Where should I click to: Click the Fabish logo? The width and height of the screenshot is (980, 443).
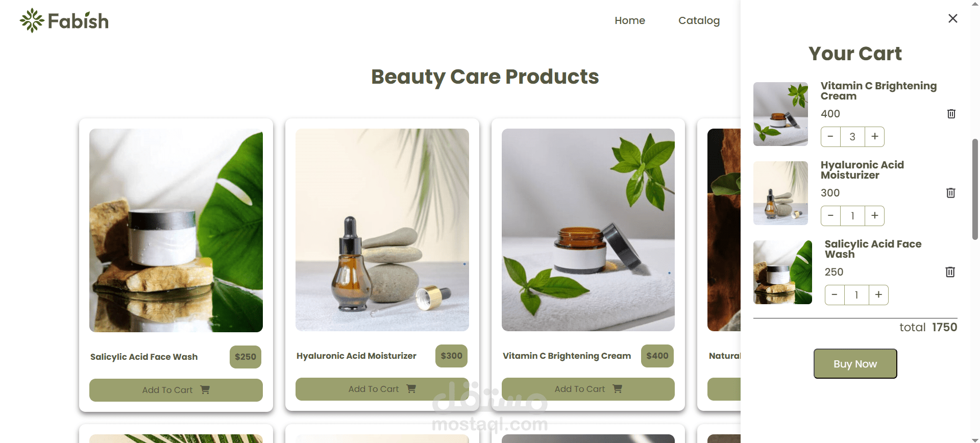tap(64, 21)
